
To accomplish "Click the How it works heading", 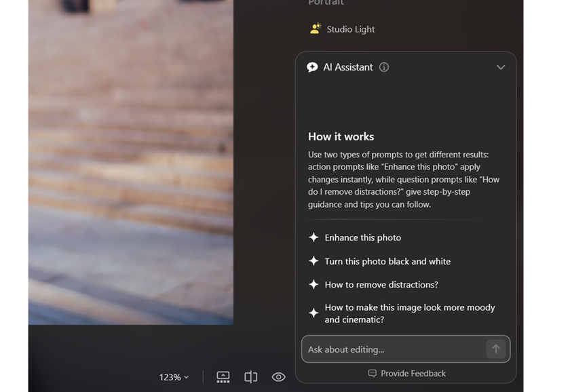I will pyautogui.click(x=341, y=136).
